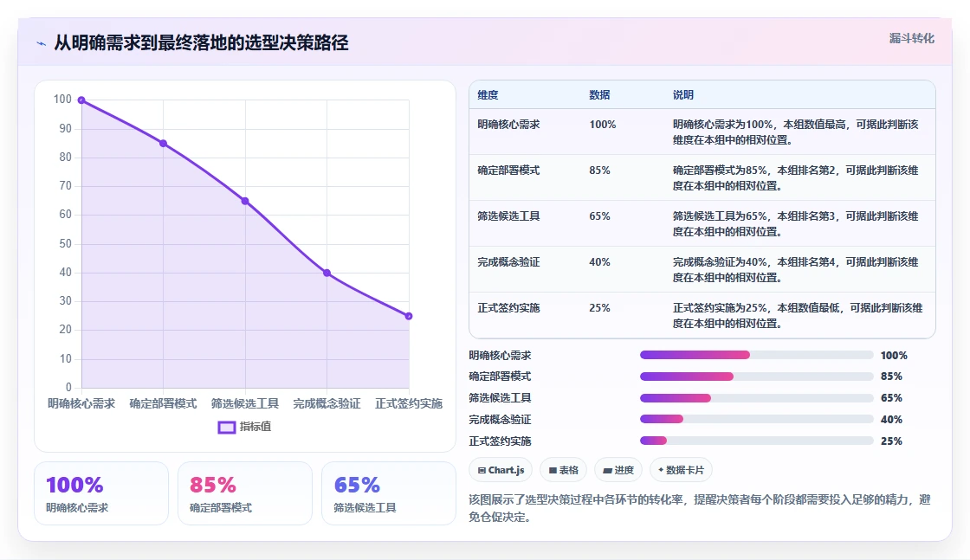Click the 40% value in the table

point(599,262)
